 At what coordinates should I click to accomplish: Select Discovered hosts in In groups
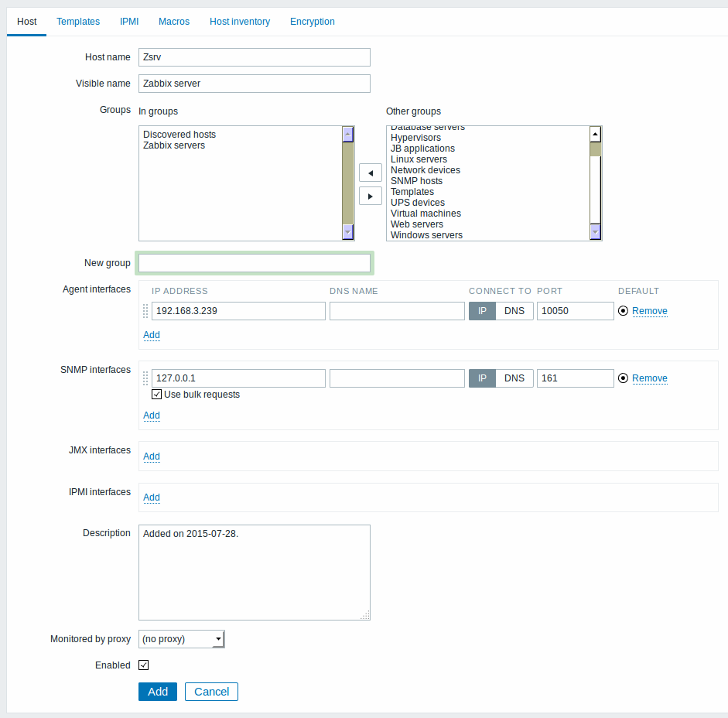point(179,134)
